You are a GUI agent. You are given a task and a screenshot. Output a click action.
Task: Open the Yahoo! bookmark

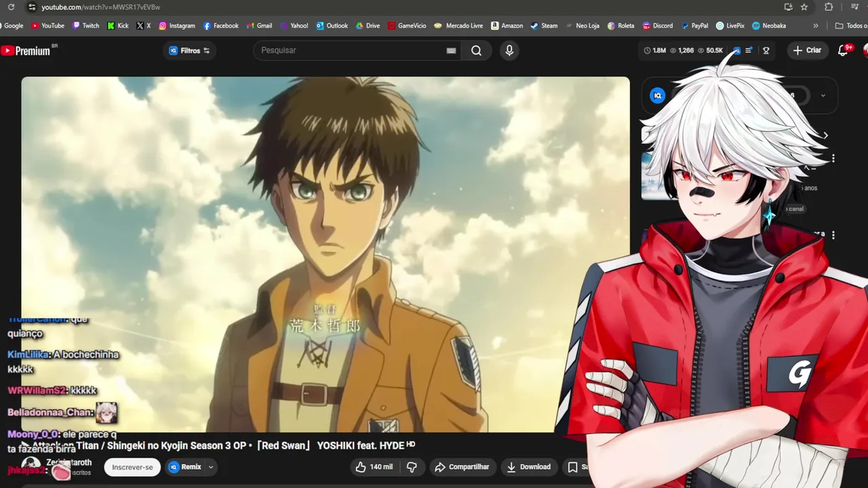(293, 26)
